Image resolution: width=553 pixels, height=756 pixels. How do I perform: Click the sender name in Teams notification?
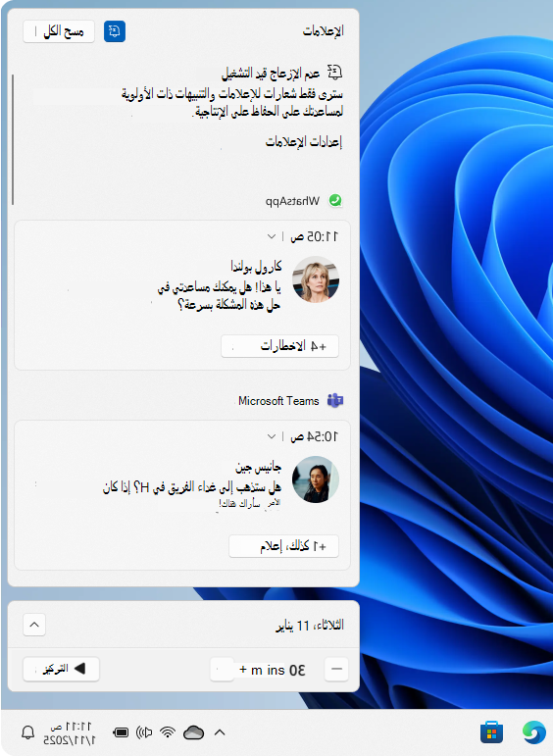pos(259,467)
